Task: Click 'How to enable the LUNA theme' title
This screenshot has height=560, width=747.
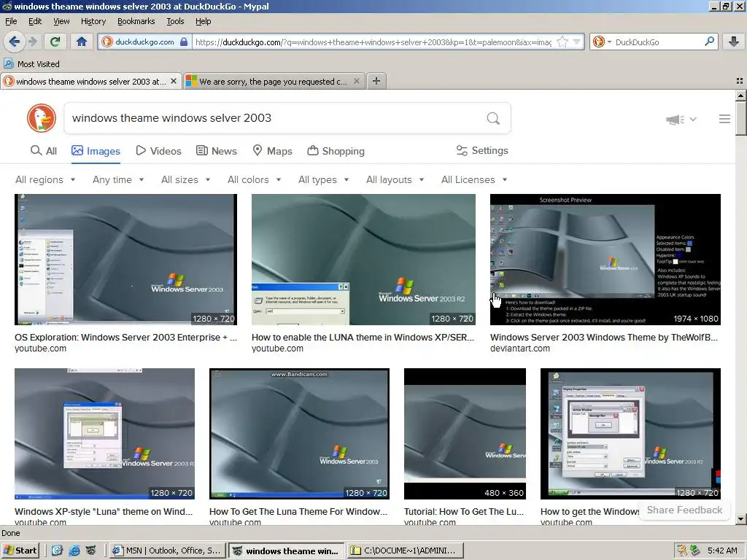Action: tap(363, 337)
